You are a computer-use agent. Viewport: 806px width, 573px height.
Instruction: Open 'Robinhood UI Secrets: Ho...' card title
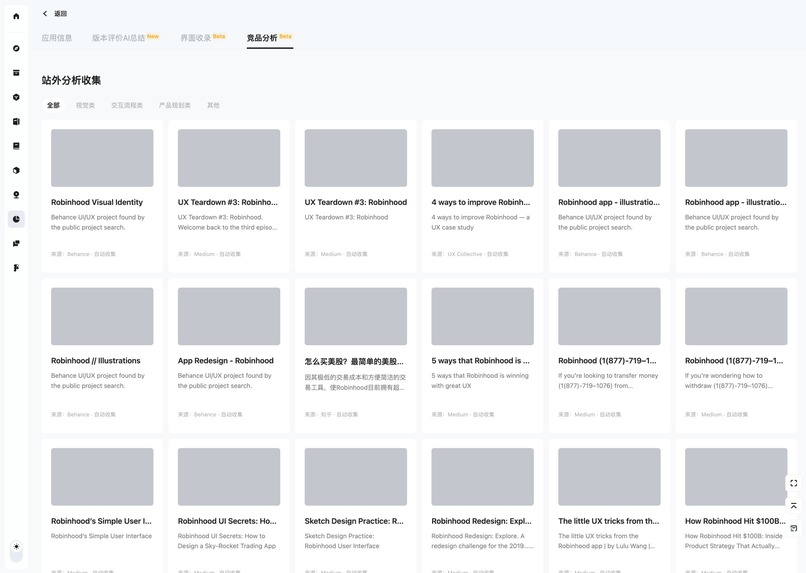click(227, 521)
